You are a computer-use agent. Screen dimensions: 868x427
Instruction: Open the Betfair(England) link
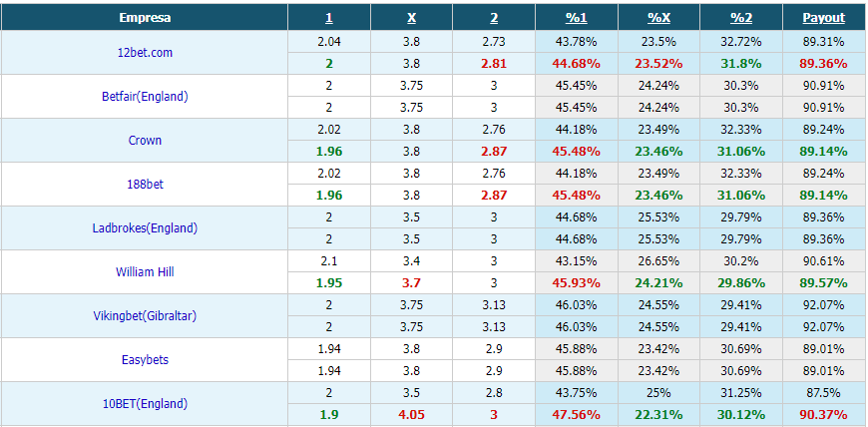(x=145, y=97)
